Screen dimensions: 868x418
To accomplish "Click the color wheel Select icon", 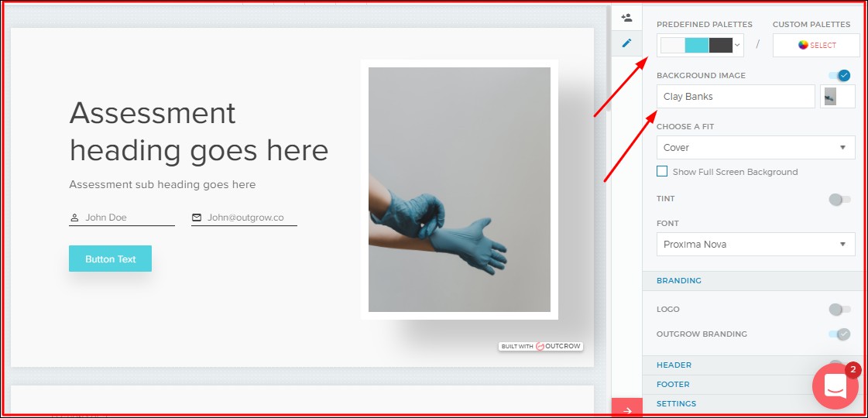I will click(803, 45).
